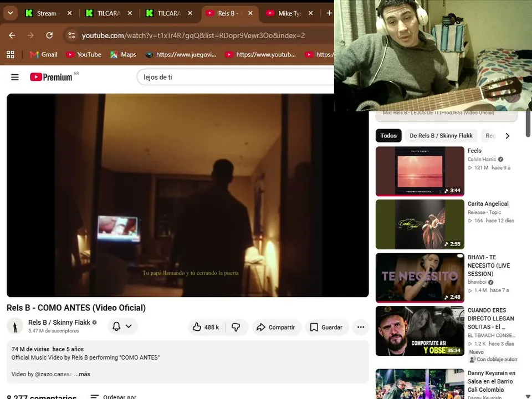
Task: Go to YouTube Premium home logo
Action: pyautogui.click(x=51, y=77)
